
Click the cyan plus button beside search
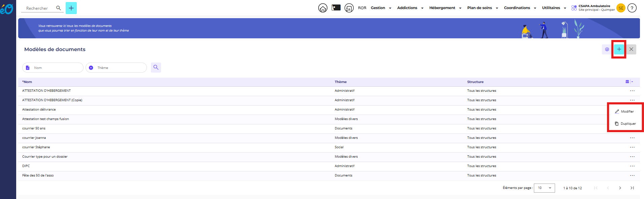click(71, 8)
